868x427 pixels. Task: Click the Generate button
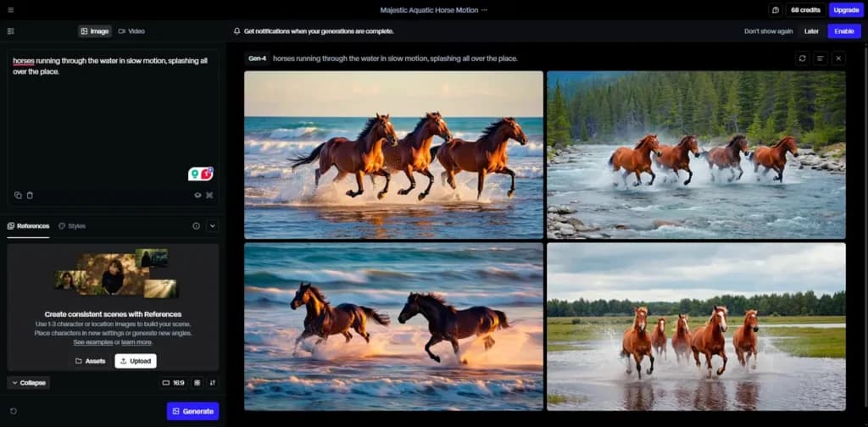(192, 411)
